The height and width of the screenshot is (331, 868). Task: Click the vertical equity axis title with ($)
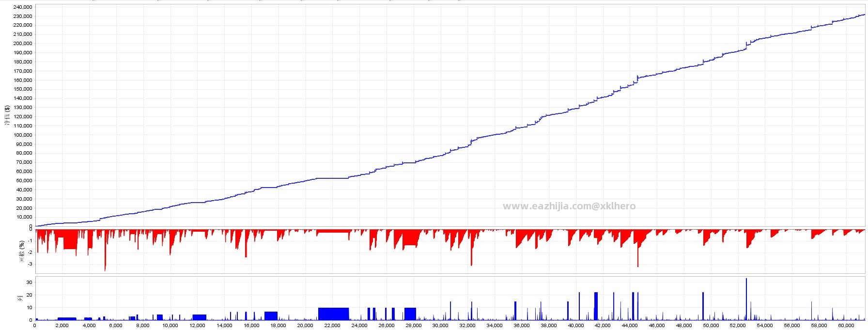pyautogui.click(x=7, y=115)
